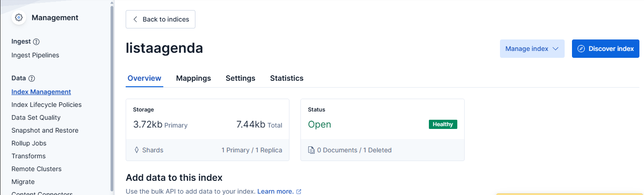This screenshot has width=644, height=195.
Task: Click the Data help question mark icon
Action: [x=32, y=78]
